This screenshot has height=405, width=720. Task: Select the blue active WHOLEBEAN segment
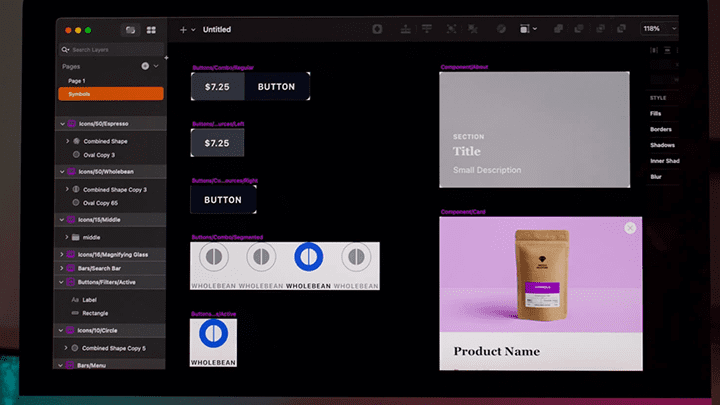[x=308, y=265]
